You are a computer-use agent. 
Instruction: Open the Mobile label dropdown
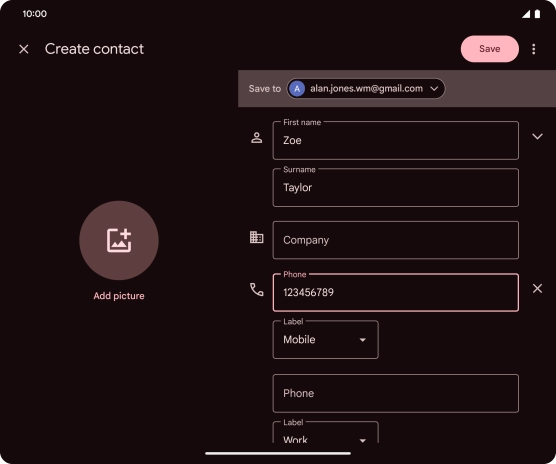click(x=326, y=340)
